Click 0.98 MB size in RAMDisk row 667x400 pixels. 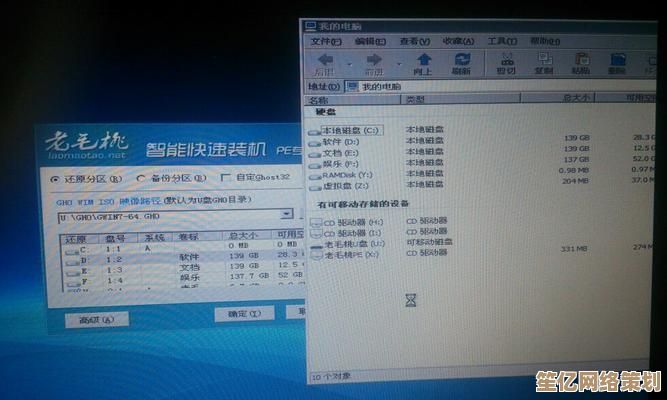click(x=573, y=170)
